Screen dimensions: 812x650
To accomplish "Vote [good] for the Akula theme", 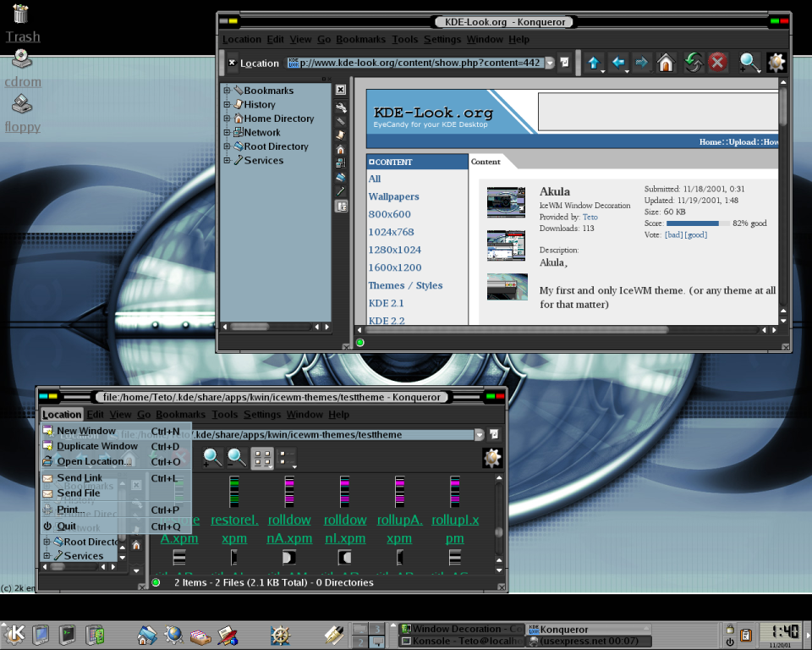I will (696, 234).
